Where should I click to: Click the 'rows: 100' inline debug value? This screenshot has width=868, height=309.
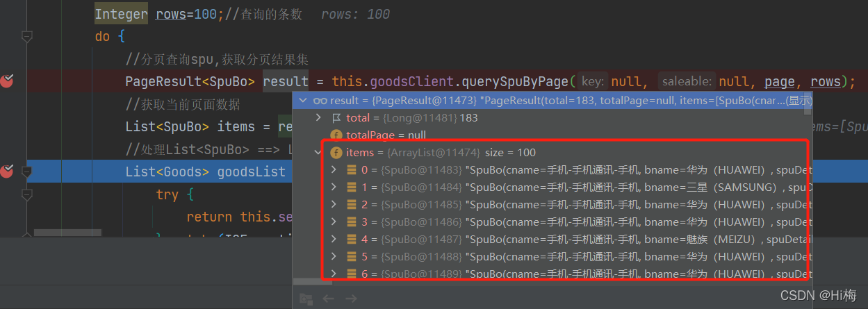pyautogui.click(x=356, y=15)
